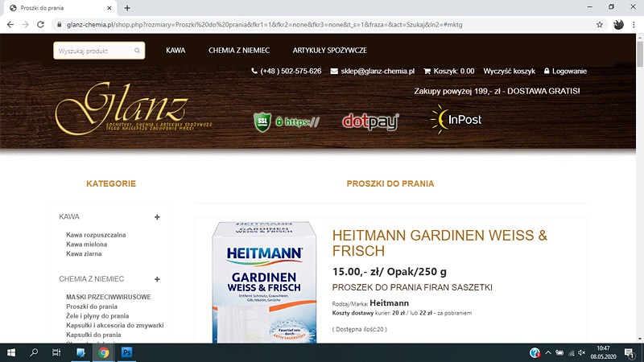Click the browser forward arrow
Viewport: 644px width, 362px height.
25,25
